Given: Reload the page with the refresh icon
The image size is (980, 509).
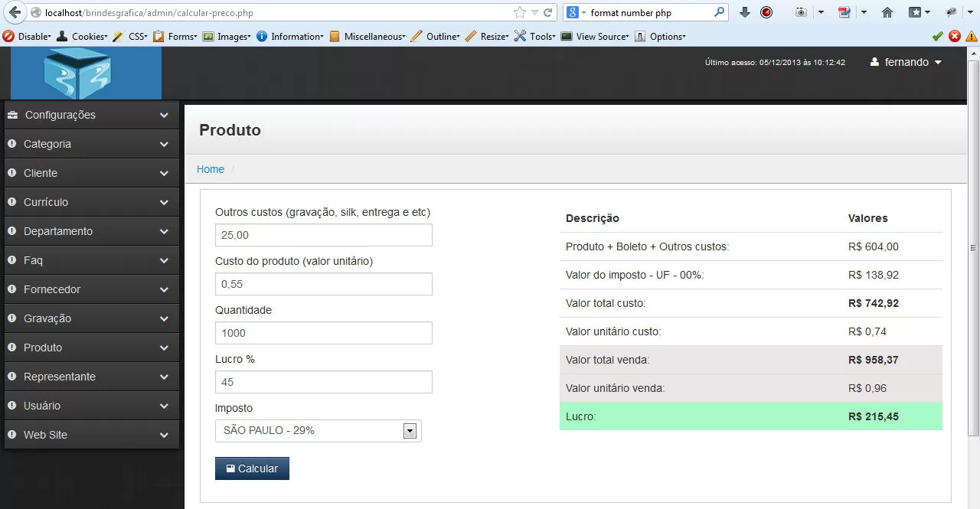Looking at the screenshot, I should click(548, 12).
